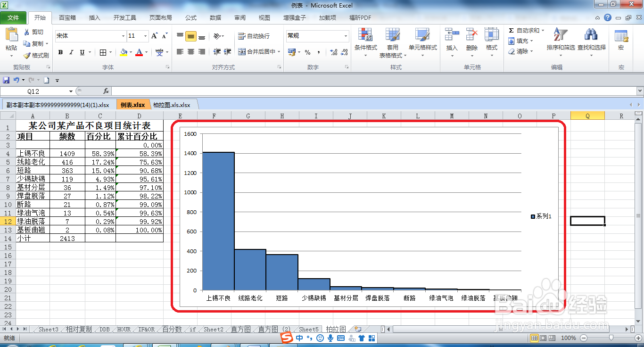Apply comma style format
The height and width of the screenshot is (347, 644).
point(319,52)
